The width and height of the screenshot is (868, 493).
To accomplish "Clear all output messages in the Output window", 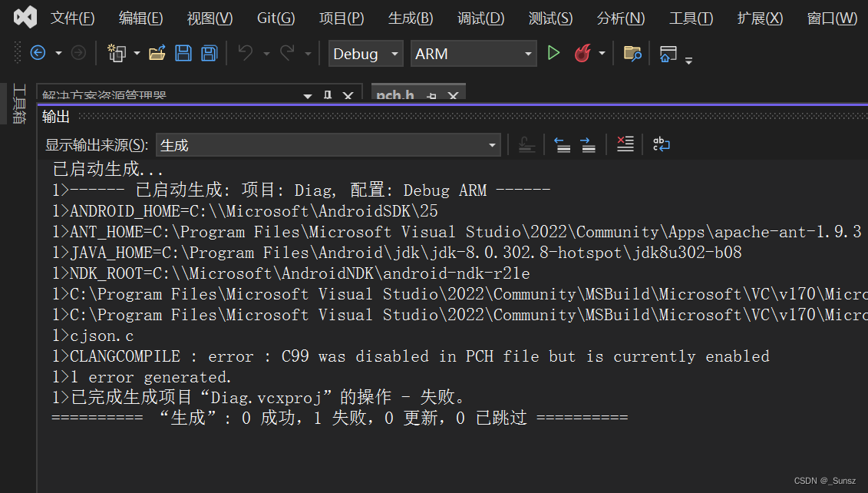I will (625, 145).
